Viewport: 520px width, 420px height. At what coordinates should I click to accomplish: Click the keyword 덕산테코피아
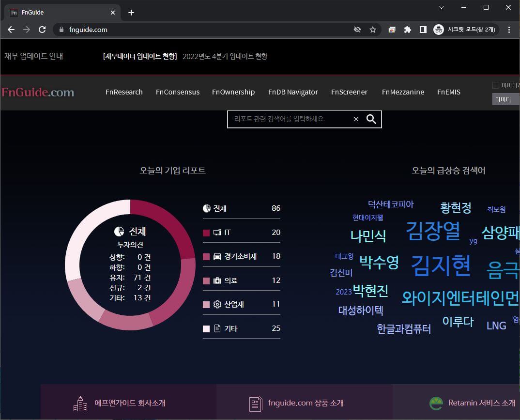tap(391, 204)
